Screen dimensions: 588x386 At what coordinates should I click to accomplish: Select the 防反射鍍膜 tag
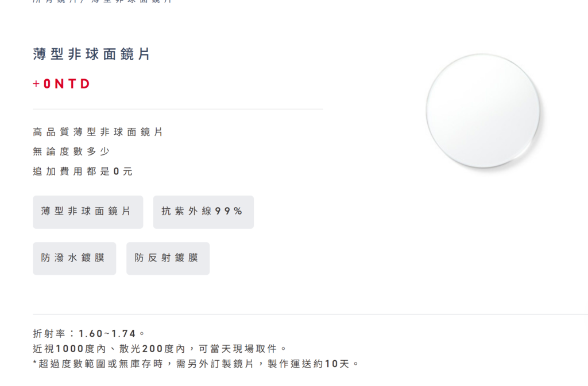(168, 258)
